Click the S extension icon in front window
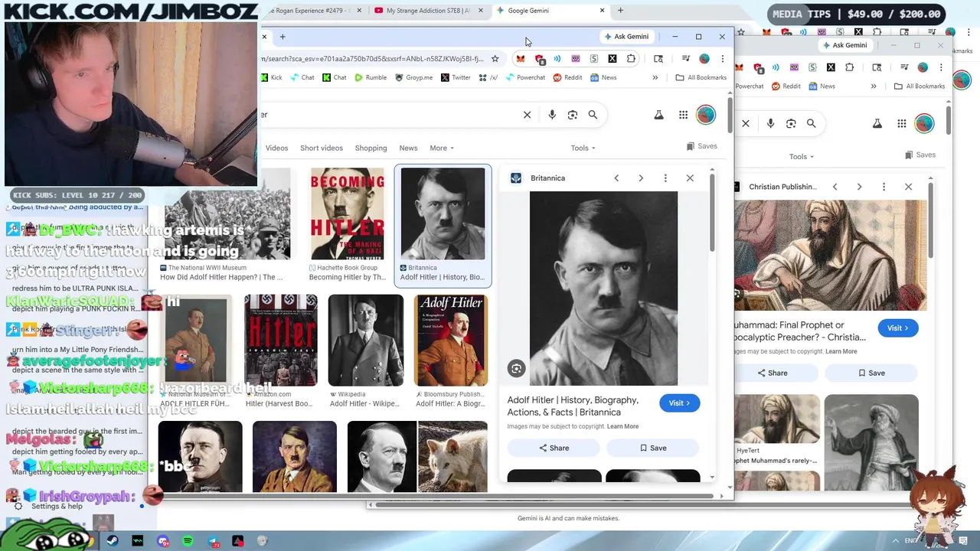Screen dimensions: 980x551 [x=593, y=59]
